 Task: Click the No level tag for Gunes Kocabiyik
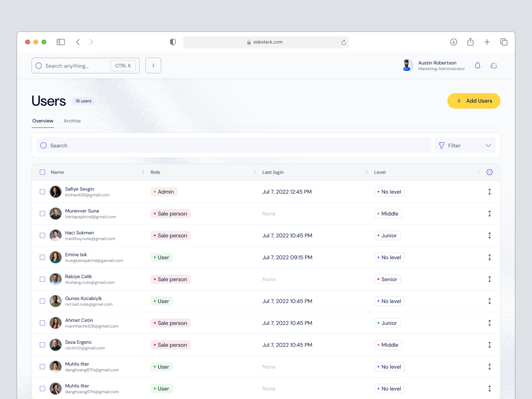[x=389, y=301]
